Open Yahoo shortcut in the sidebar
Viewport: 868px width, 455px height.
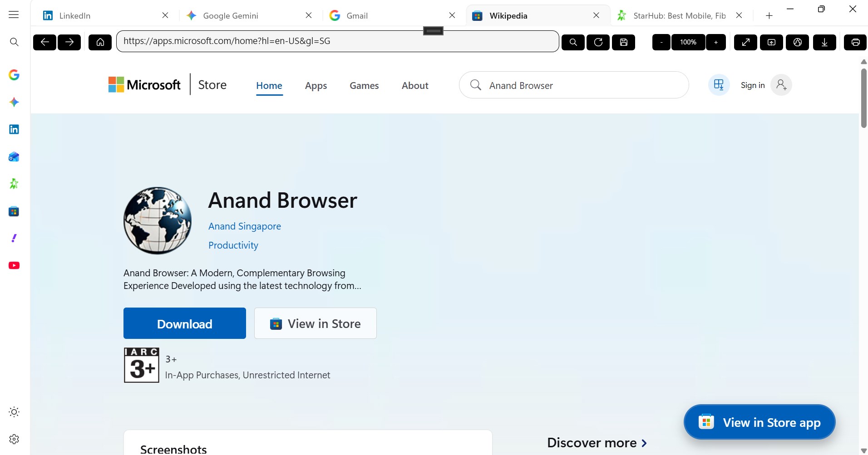coord(14,238)
